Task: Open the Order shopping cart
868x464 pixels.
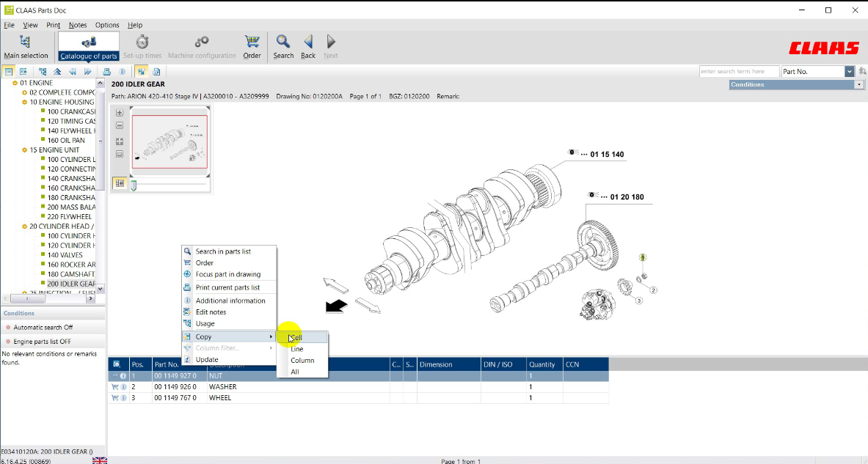Action: coord(252,46)
